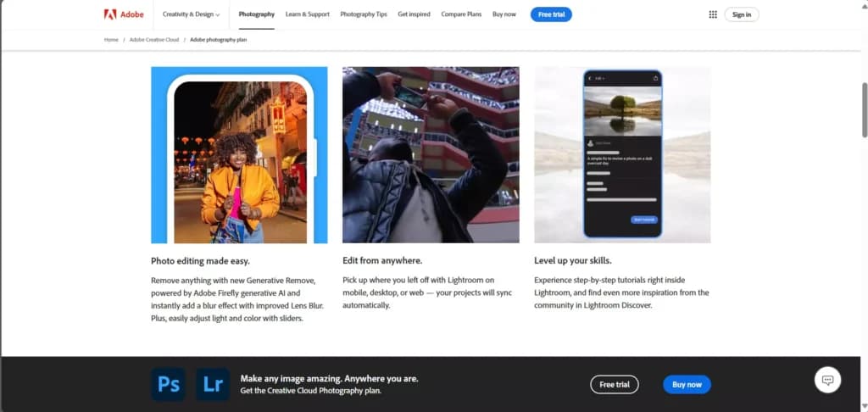Click Buy now in top navigation

point(504,14)
